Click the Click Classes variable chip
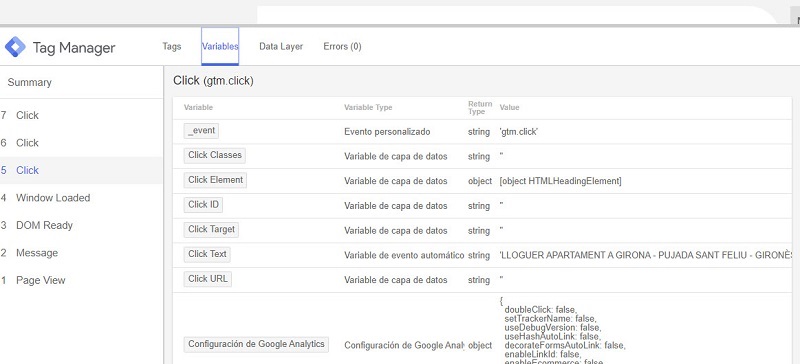The image size is (800, 364). [215, 155]
